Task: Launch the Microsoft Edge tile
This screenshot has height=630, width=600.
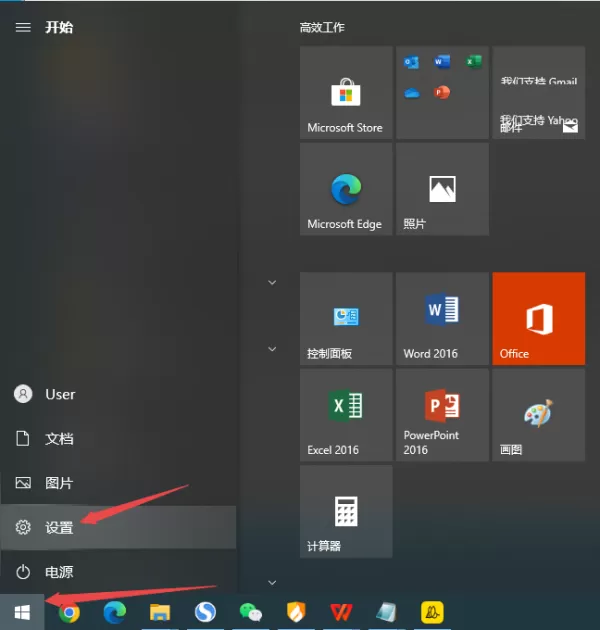Action: [346, 189]
